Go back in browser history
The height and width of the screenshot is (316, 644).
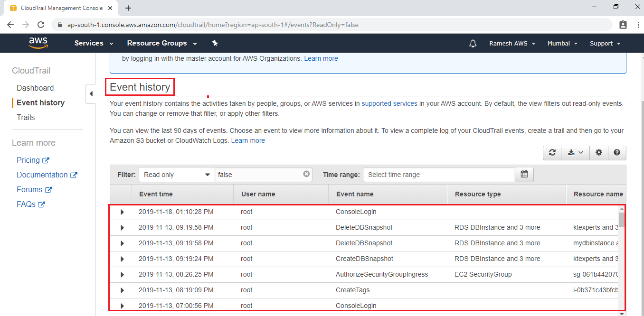point(10,25)
